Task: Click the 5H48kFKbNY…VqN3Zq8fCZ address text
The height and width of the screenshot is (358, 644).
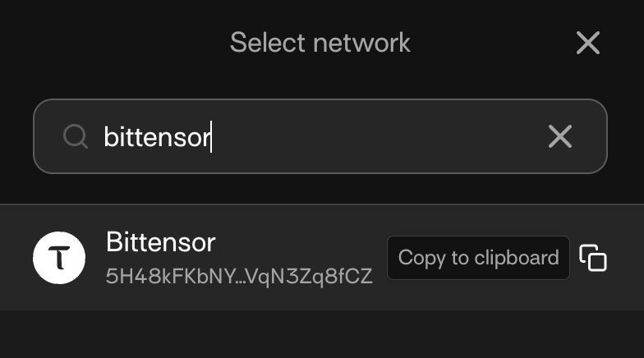Action: click(239, 276)
